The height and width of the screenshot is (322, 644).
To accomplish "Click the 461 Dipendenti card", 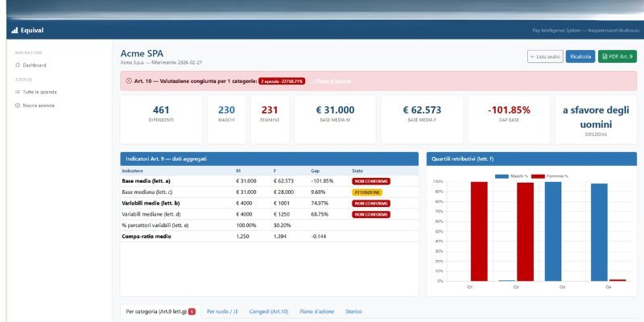I will coord(161,120).
